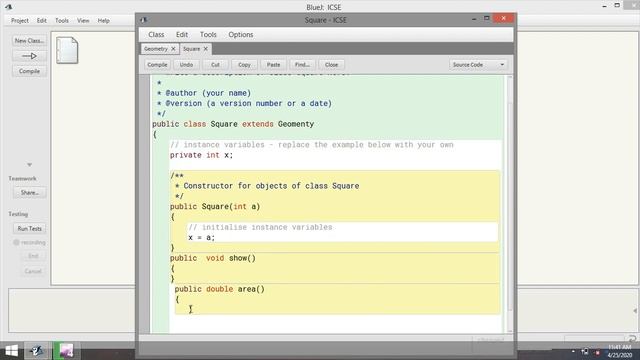Click the green taskbar app icon
Screen dimensions: 640x360
click(x=65, y=351)
